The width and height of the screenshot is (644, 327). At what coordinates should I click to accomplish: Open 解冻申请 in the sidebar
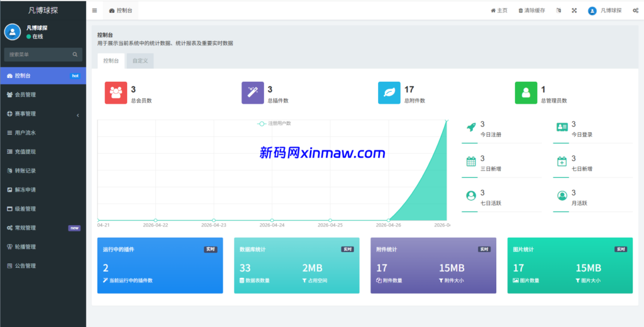[x=43, y=190]
